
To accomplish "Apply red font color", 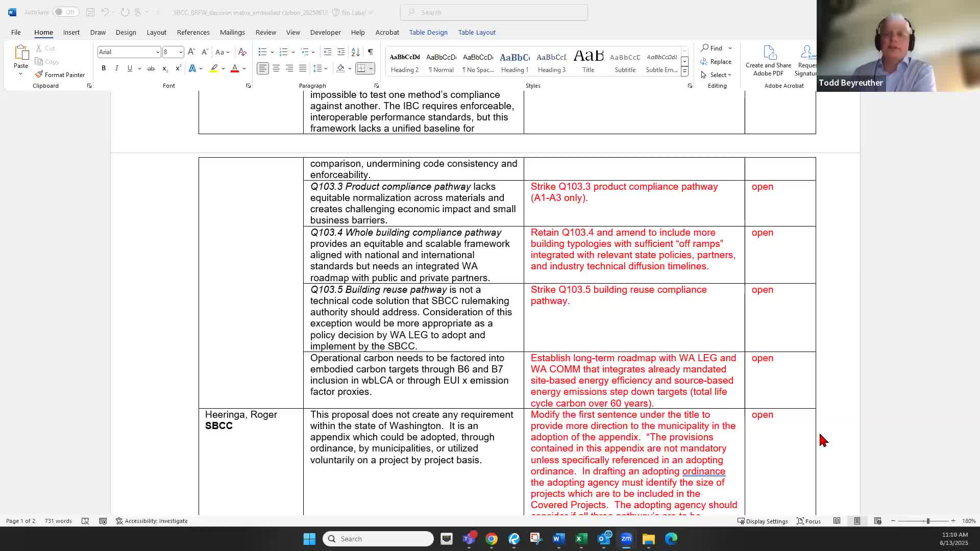I will [x=235, y=68].
